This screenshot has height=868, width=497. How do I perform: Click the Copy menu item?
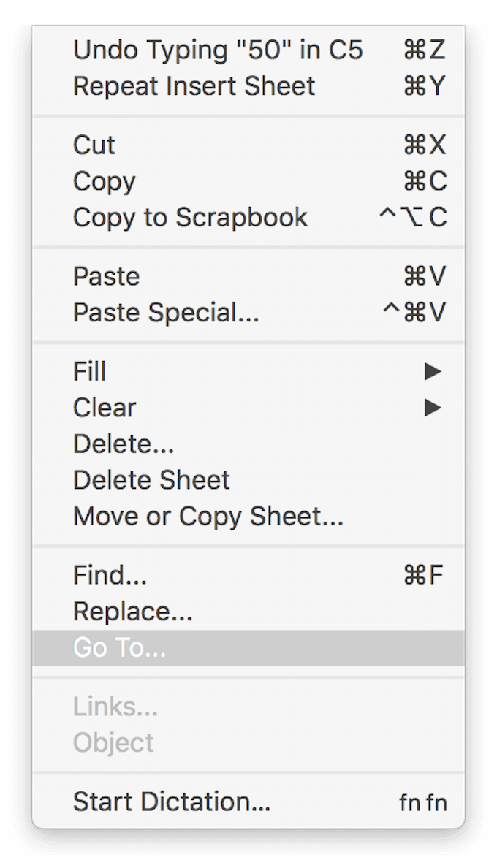[x=105, y=181]
